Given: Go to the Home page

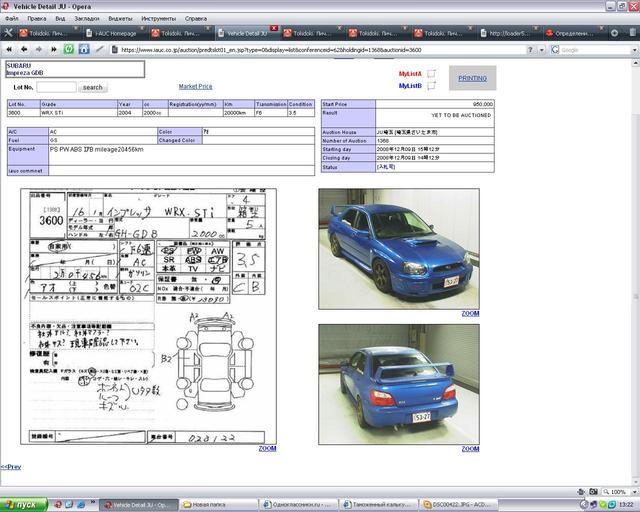Looking at the screenshot, I should (84, 49).
